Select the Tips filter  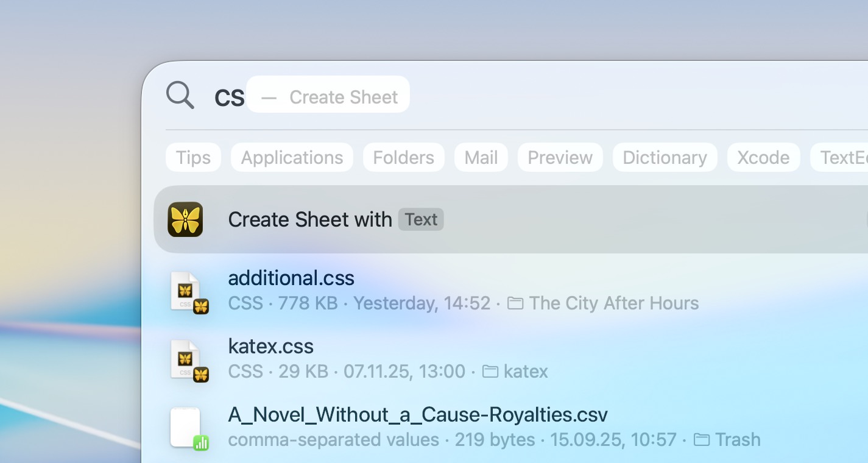point(193,157)
